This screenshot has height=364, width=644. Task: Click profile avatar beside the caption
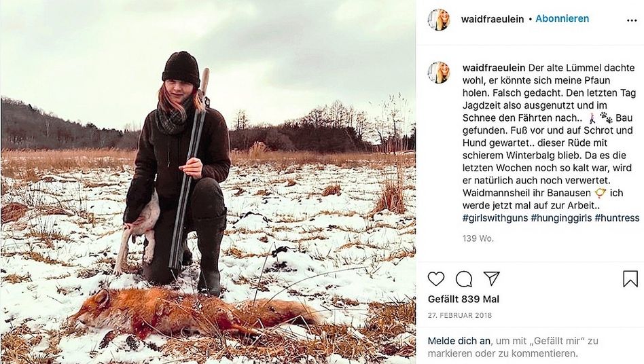439,72
